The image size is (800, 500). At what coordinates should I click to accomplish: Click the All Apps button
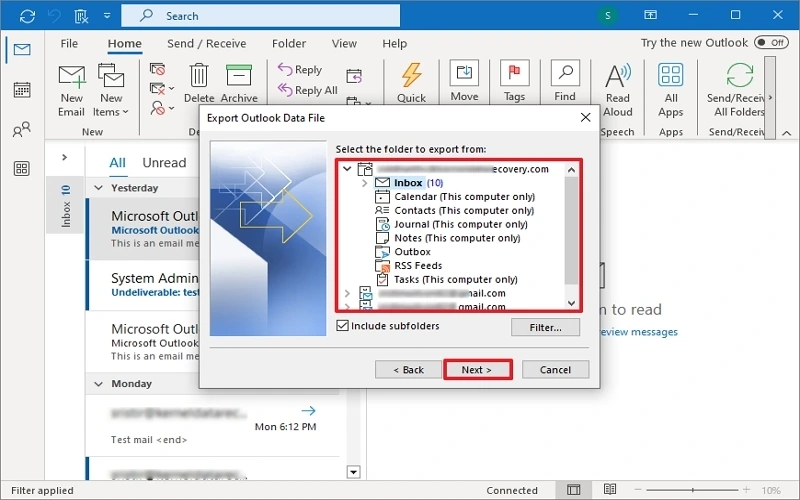(x=671, y=90)
